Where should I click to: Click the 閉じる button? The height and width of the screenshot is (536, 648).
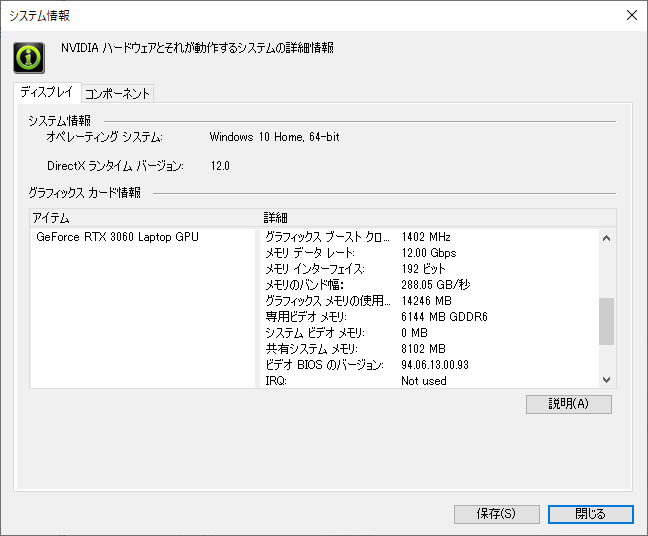point(591,514)
